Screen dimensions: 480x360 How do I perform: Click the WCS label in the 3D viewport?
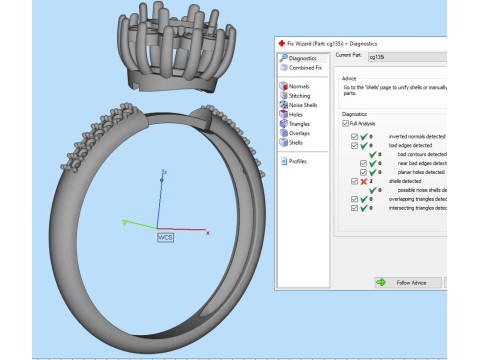[165, 238]
